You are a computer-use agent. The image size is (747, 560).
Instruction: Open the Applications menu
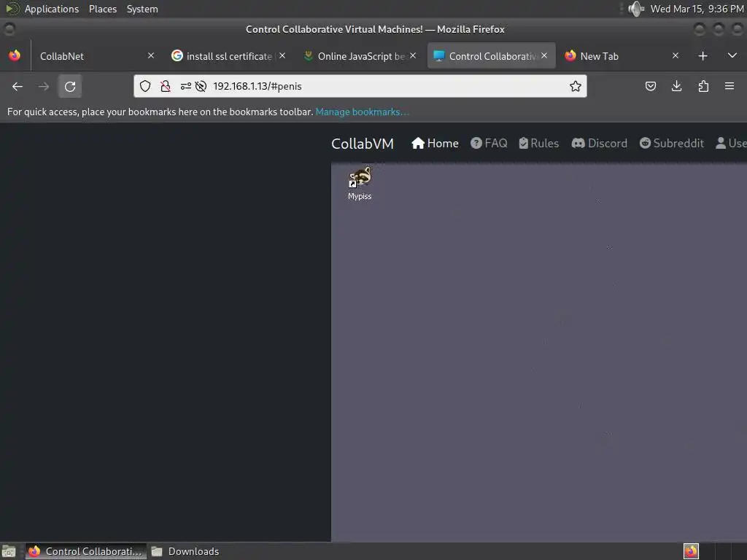tap(52, 9)
